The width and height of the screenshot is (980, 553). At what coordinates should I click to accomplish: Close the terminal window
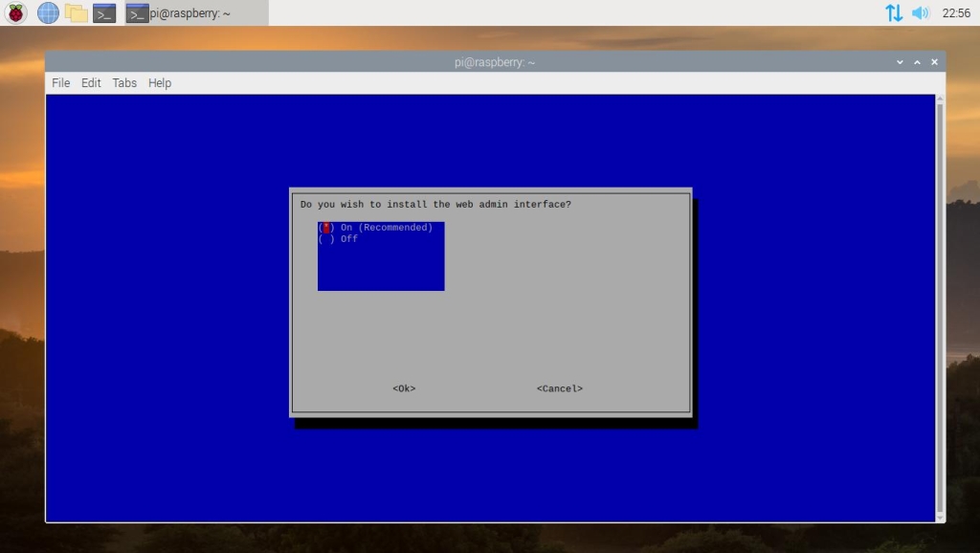[934, 62]
